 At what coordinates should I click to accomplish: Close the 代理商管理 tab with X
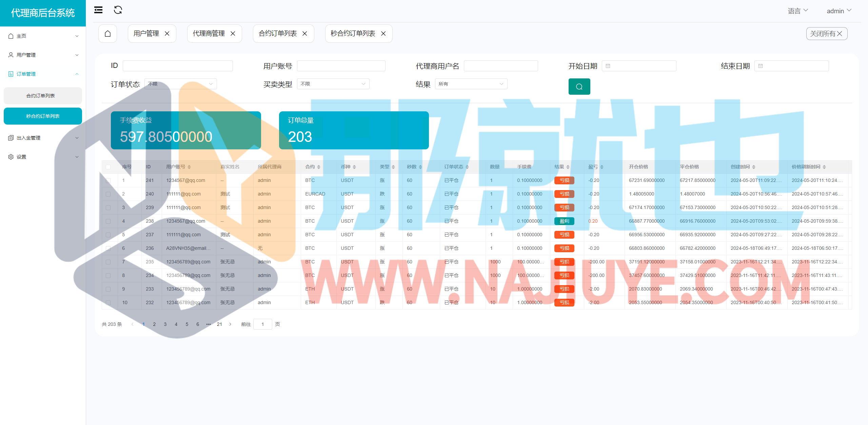[x=233, y=34]
